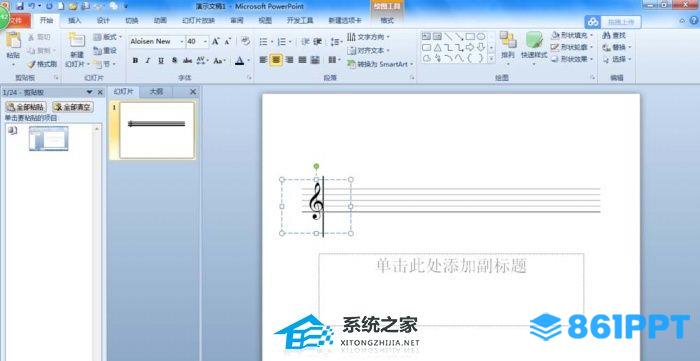Toggle bold formatting button

tap(135, 60)
